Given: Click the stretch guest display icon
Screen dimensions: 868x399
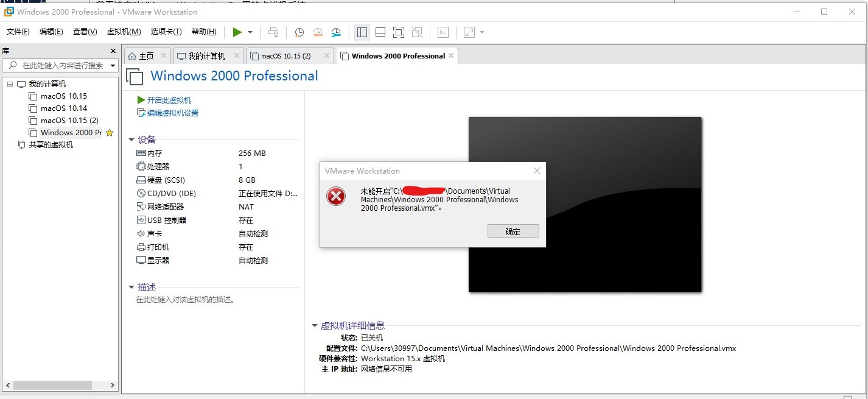Looking at the screenshot, I should coord(469,32).
